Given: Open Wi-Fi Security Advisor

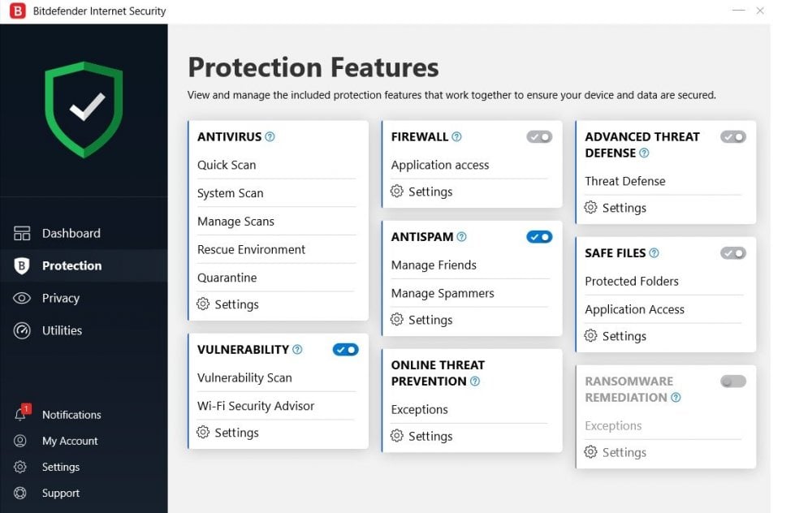Looking at the screenshot, I should 255,406.
